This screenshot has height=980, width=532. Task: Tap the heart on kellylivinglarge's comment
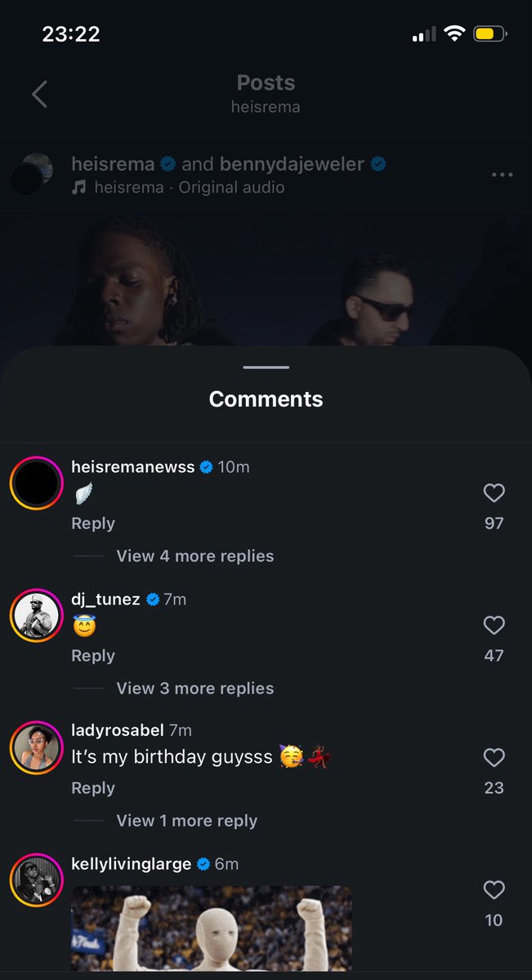494,889
